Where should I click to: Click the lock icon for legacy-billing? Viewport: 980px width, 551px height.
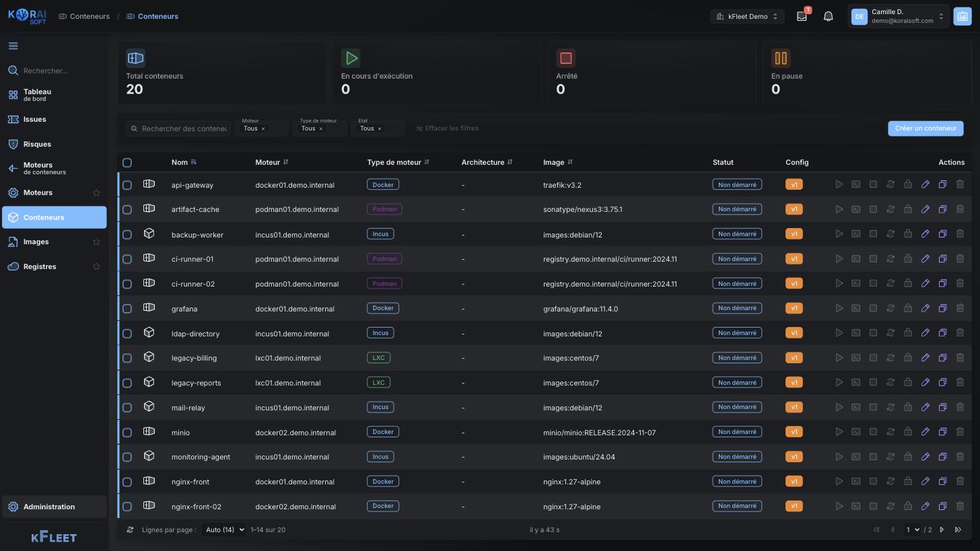[907, 358]
